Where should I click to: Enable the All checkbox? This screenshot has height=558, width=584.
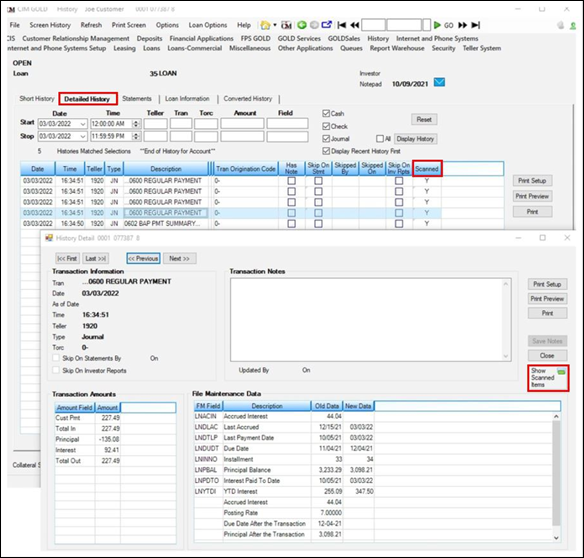(x=380, y=139)
